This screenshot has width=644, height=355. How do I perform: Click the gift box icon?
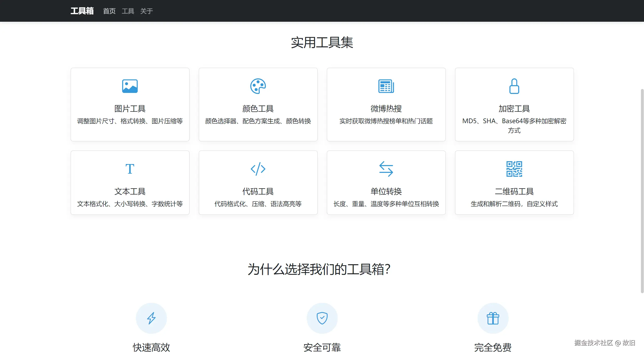tap(493, 318)
